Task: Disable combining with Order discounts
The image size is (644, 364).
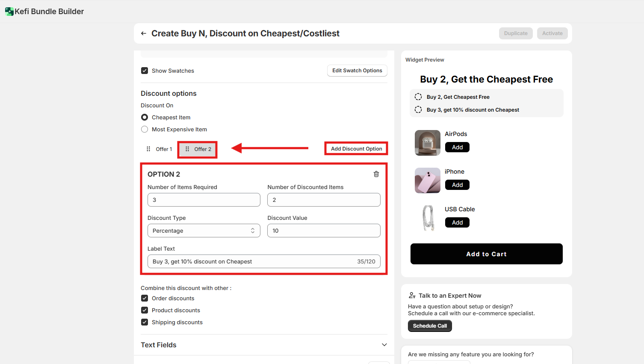Action: pos(145,298)
